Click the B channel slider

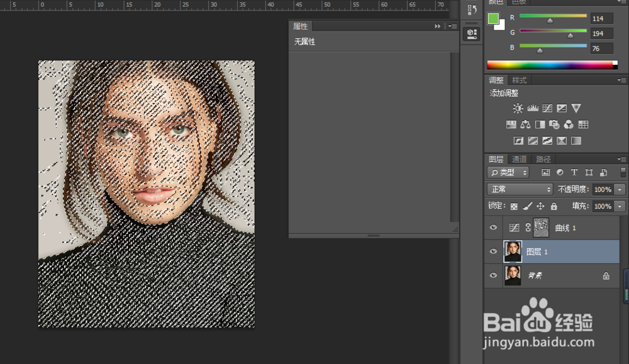point(553,47)
